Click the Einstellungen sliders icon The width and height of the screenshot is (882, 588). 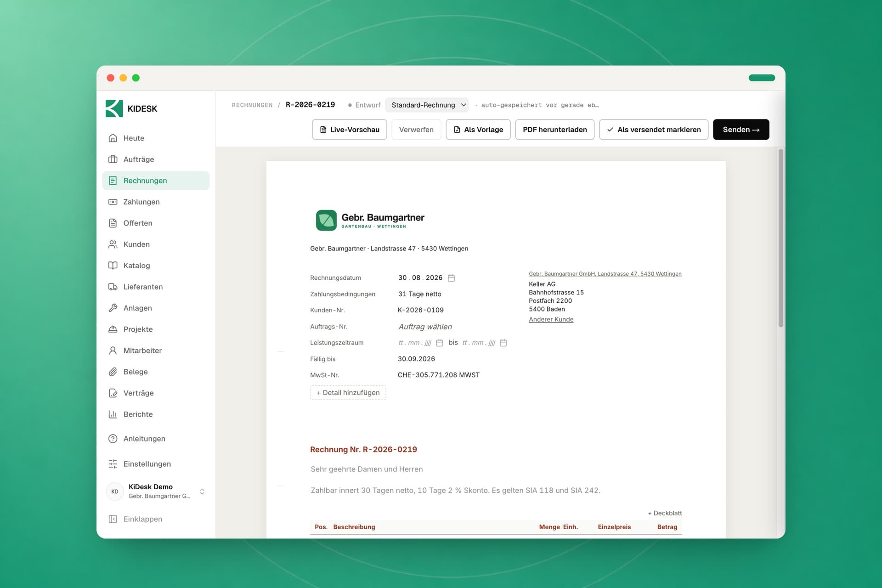coord(113,464)
